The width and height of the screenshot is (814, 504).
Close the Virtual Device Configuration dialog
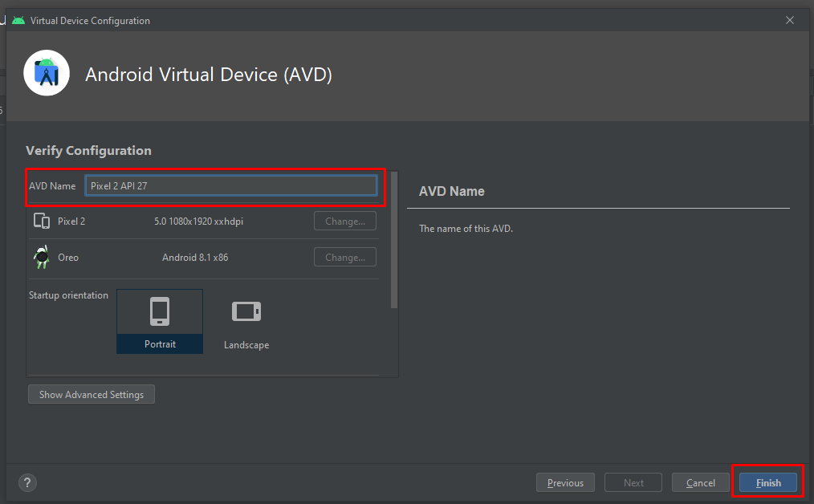click(x=790, y=20)
